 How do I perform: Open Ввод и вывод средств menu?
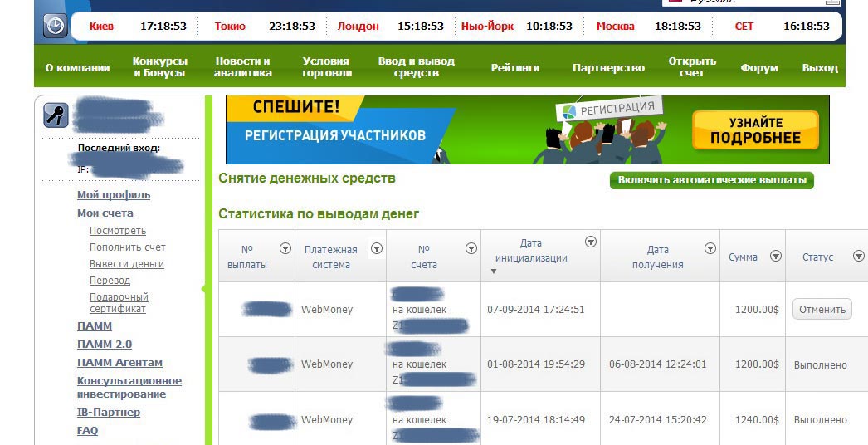point(417,66)
